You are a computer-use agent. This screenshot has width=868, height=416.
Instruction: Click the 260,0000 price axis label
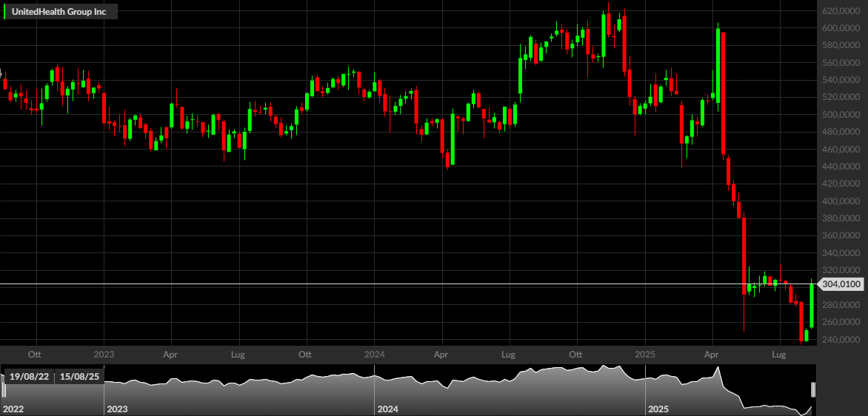click(841, 323)
